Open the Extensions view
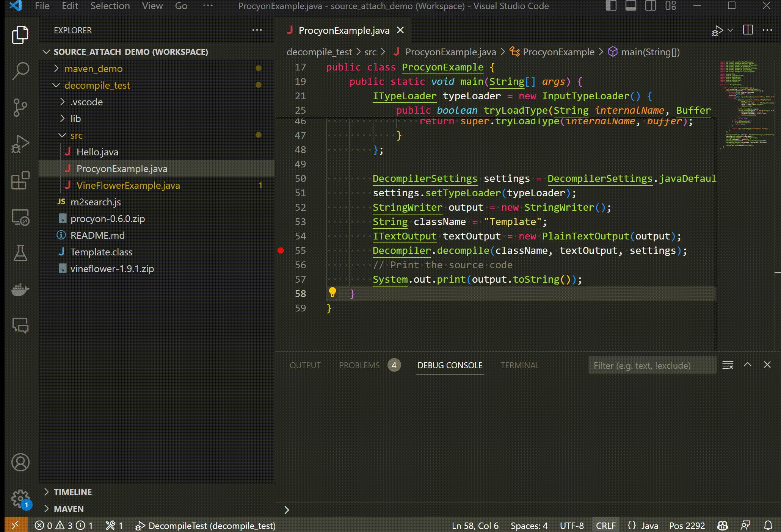Screen dimensions: 781x532 20,181
